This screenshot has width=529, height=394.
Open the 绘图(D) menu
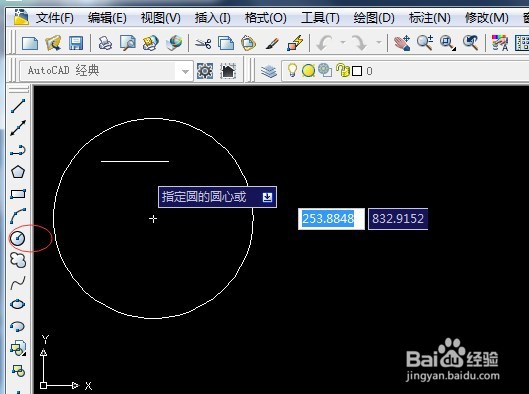(x=374, y=18)
